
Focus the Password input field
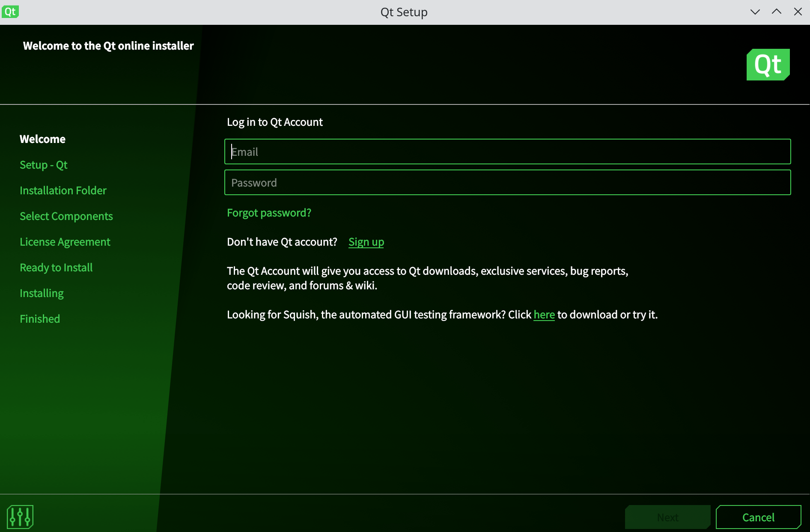[507, 182]
